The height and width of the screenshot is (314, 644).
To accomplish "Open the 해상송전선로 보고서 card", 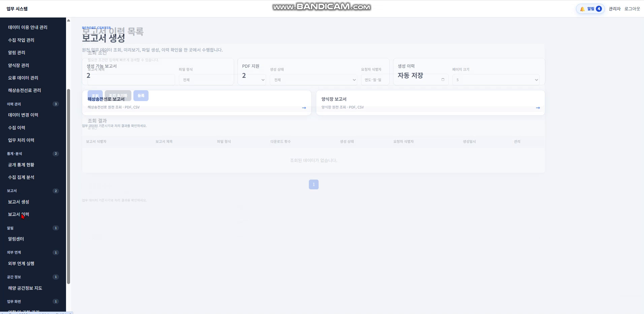I will pyautogui.click(x=197, y=103).
